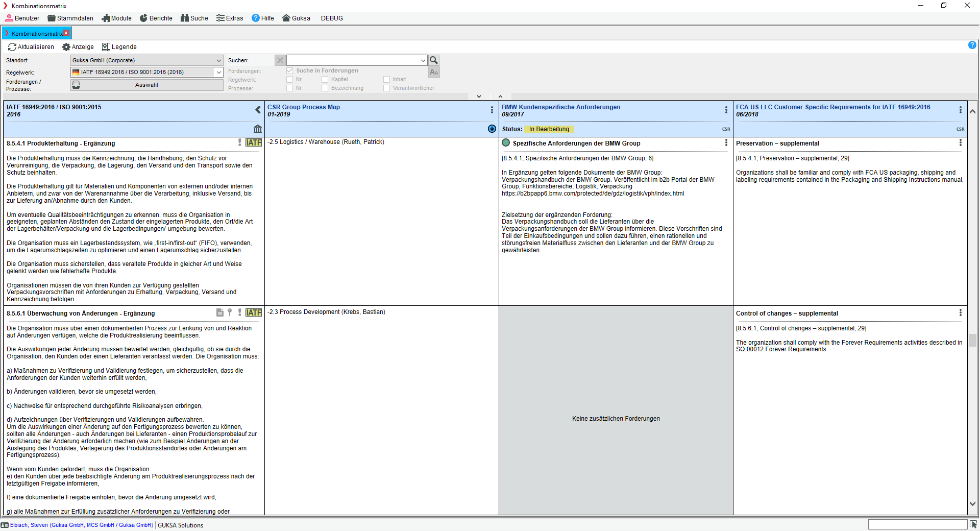Toggle Verantwortlicher checkbox

pos(387,88)
